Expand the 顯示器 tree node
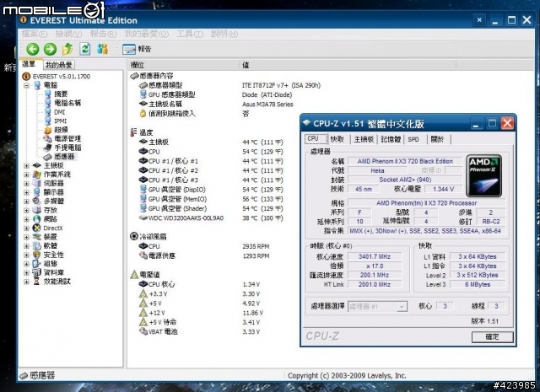The height and width of the screenshot is (392, 540). (x=26, y=193)
